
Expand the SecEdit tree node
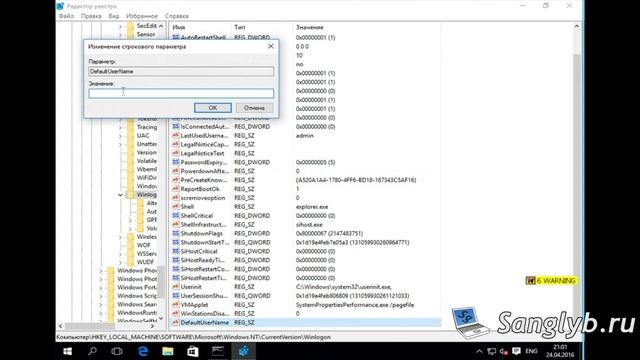pos(120,26)
